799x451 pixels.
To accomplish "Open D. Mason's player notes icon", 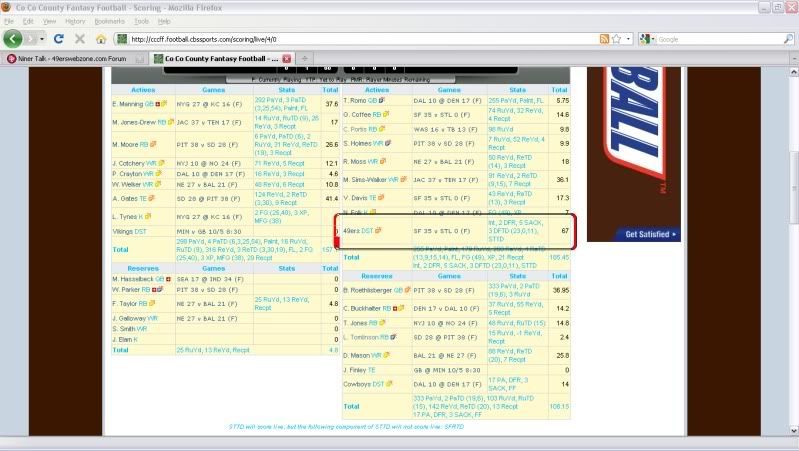I will point(386,355).
